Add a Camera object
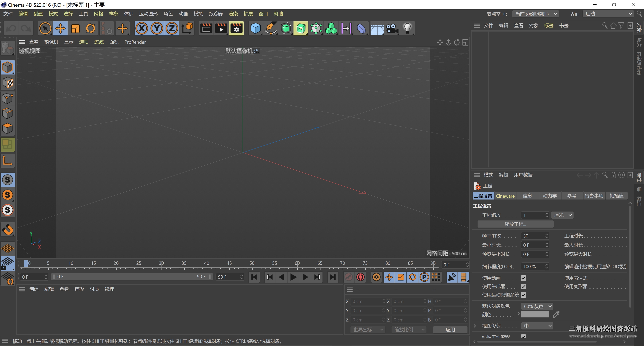This screenshot has height=346, width=644. coord(392,28)
